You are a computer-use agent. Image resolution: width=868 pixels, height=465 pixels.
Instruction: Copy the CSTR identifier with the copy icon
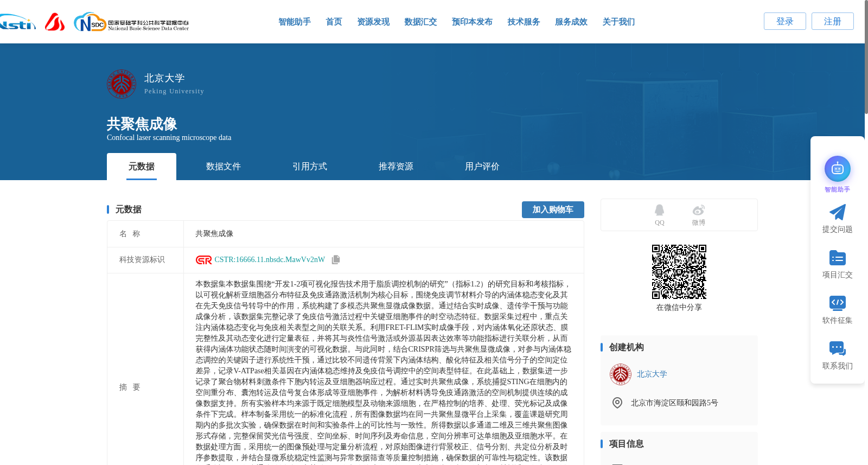(336, 260)
